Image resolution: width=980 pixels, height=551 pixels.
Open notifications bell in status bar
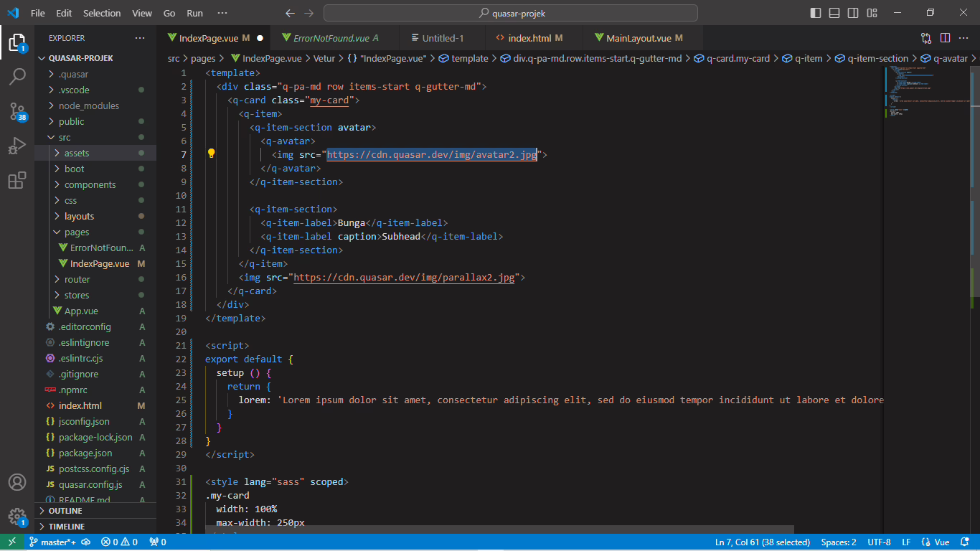(x=965, y=542)
